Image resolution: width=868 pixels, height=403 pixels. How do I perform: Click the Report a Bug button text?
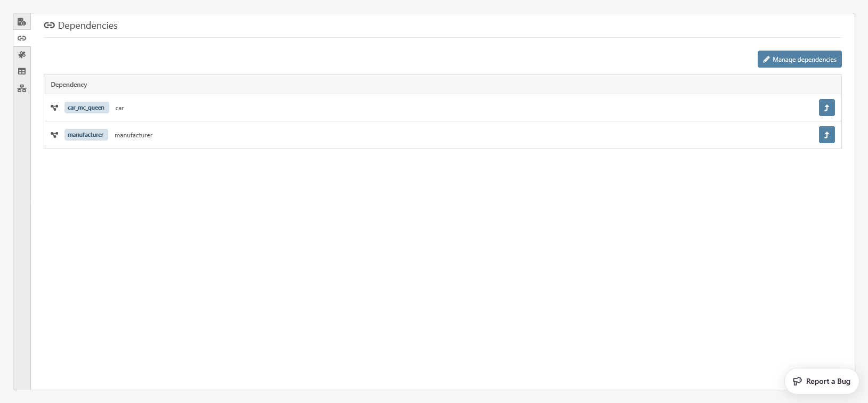coord(828,381)
